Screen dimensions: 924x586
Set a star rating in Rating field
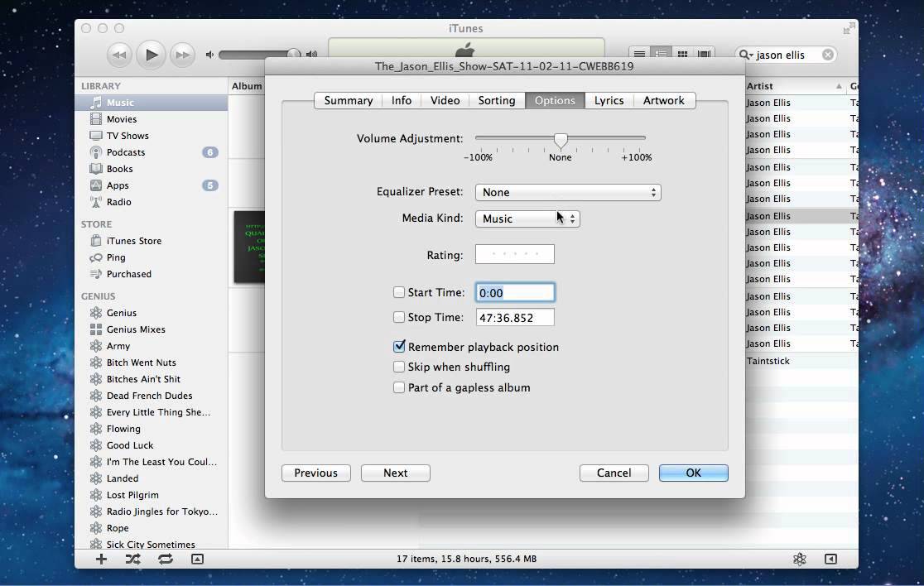pyautogui.click(x=514, y=254)
